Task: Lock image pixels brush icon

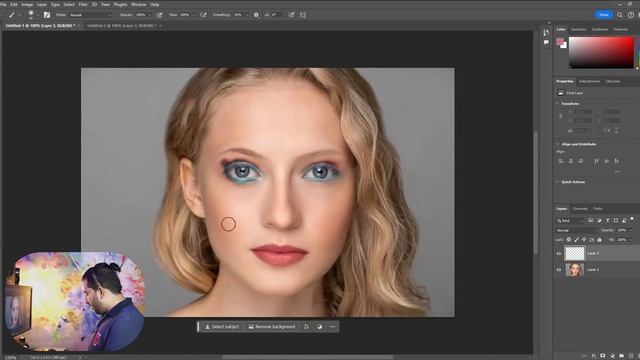Action: (576, 240)
